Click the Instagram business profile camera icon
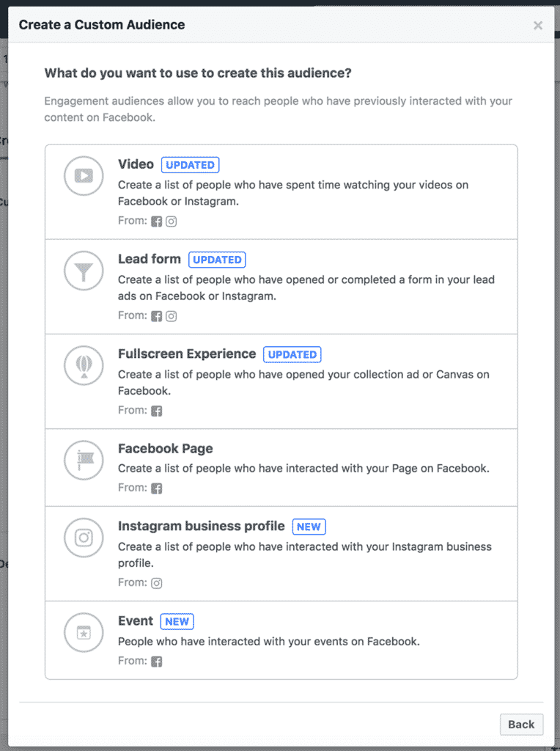Image resolution: width=560 pixels, height=751 pixels. pyautogui.click(x=83, y=538)
